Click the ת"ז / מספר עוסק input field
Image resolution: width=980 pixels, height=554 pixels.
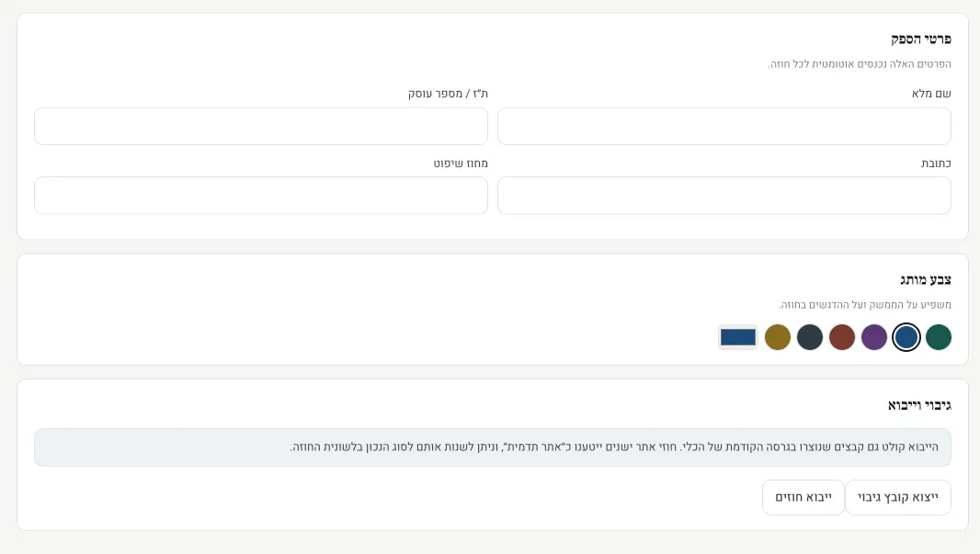pyautogui.click(x=260, y=126)
